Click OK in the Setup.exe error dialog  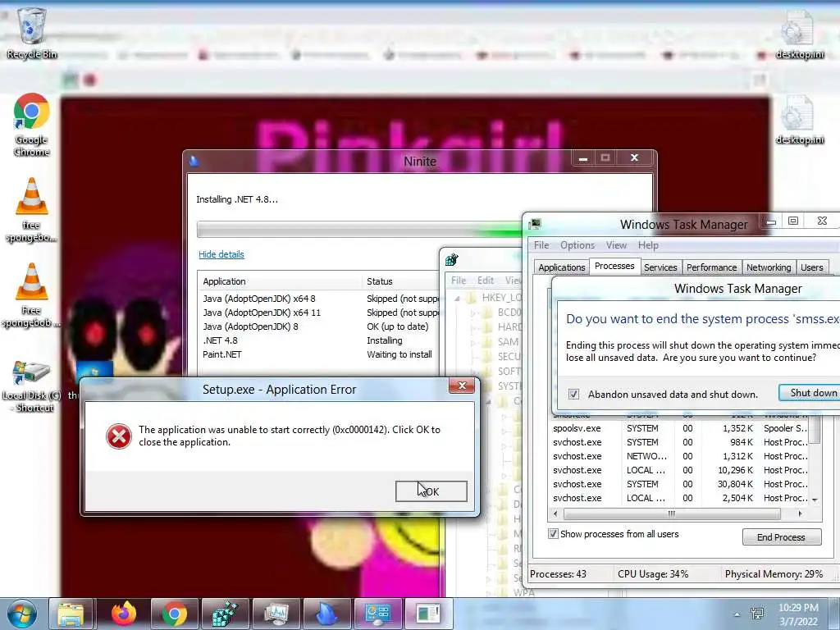pyautogui.click(x=431, y=491)
